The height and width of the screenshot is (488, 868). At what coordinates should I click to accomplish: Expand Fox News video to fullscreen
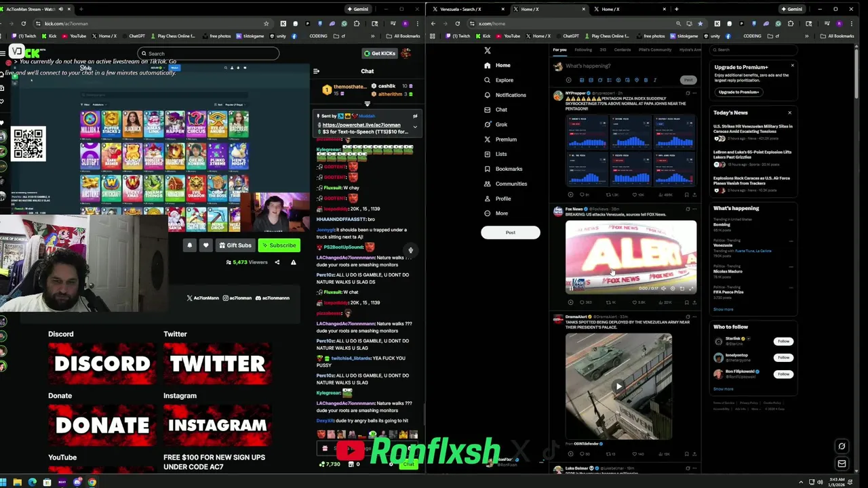pyautogui.click(x=691, y=288)
